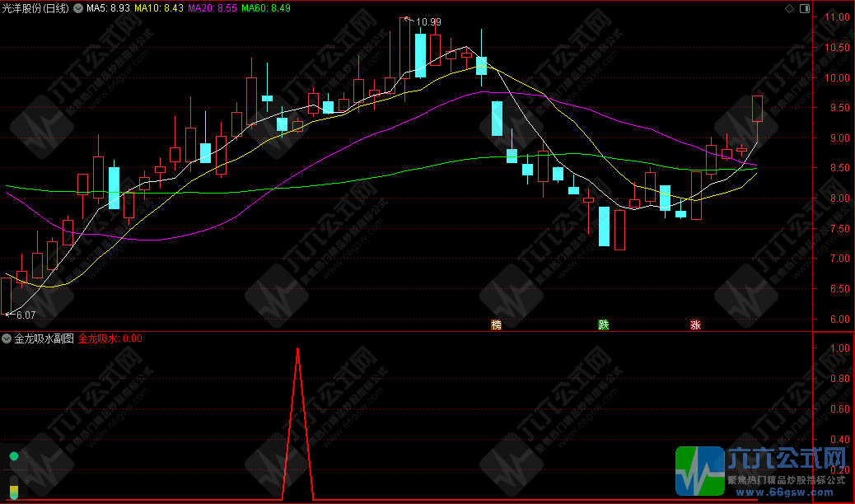Click the 光洋股份(日线) chart title
The height and width of the screenshot is (504, 855).
(35, 8)
